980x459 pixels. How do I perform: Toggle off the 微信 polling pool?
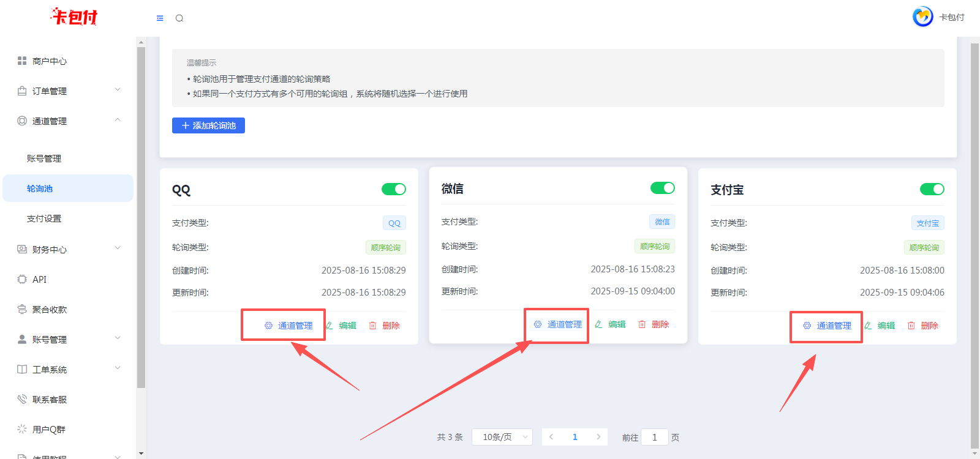pyautogui.click(x=662, y=188)
